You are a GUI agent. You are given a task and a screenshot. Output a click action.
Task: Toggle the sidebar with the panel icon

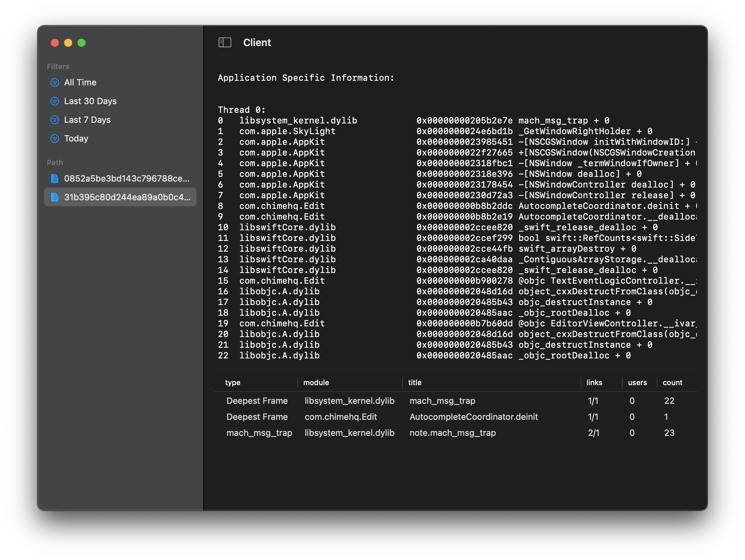[x=225, y=42]
